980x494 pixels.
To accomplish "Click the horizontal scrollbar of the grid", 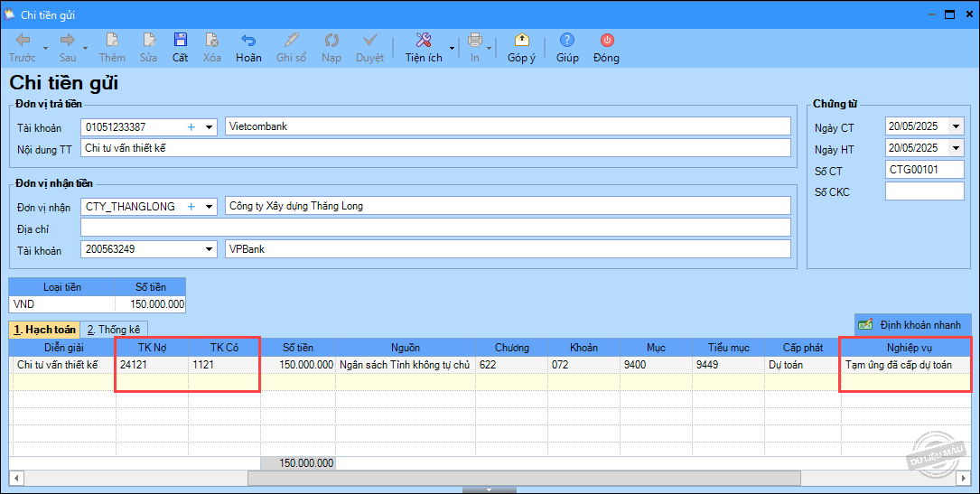I will tap(524, 478).
